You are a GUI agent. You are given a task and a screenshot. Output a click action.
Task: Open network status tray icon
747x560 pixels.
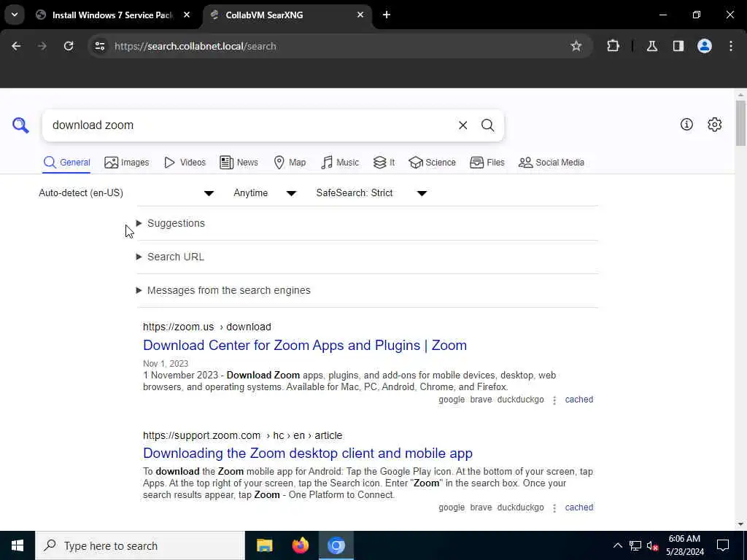[x=635, y=545]
